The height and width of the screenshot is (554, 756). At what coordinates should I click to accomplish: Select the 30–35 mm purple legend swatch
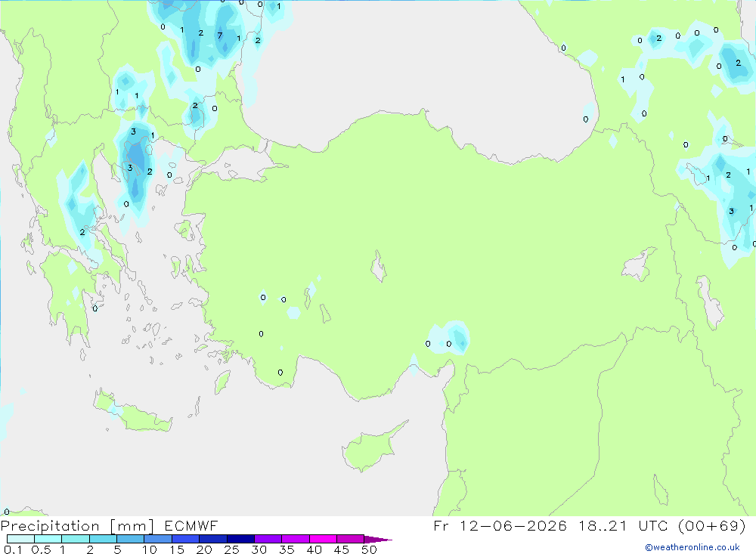coord(268,539)
